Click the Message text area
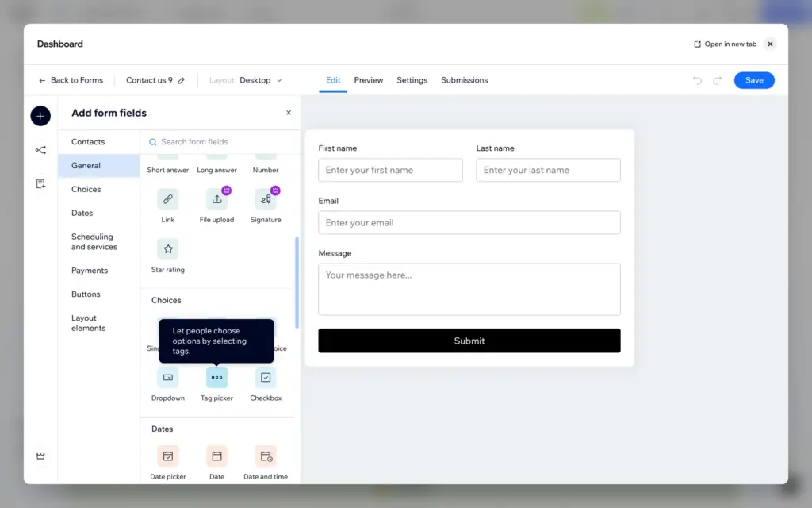This screenshot has width=812, height=508. click(x=469, y=289)
